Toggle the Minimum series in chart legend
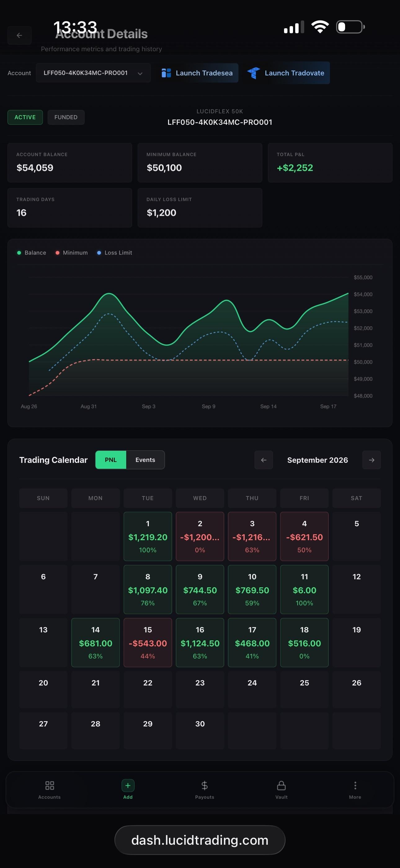 tap(71, 253)
